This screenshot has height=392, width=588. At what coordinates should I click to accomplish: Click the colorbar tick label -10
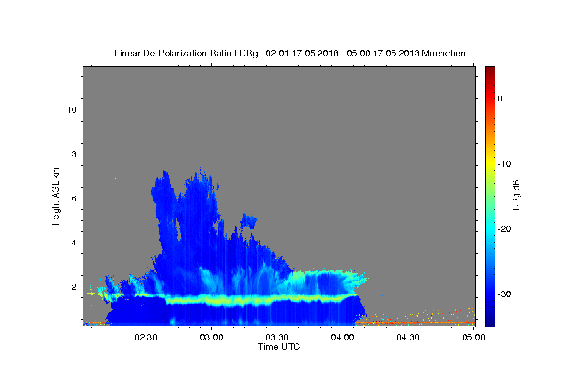pos(504,164)
